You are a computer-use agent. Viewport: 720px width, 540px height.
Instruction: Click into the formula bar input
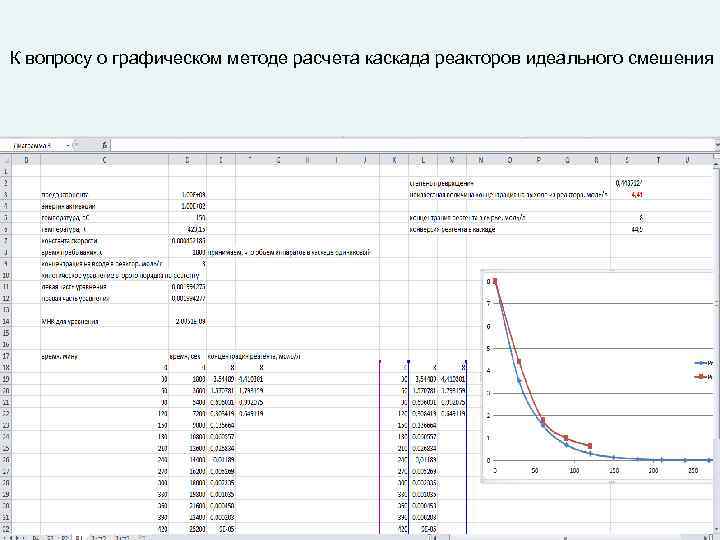(413, 145)
